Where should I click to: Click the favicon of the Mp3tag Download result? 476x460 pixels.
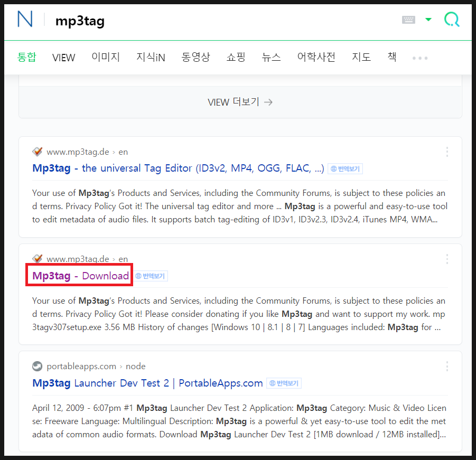click(x=38, y=259)
